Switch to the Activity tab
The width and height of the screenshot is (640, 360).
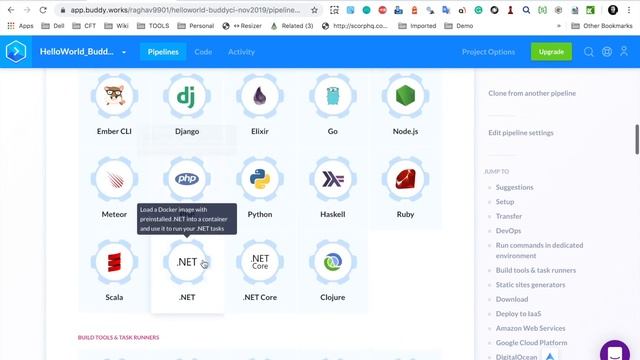pyautogui.click(x=241, y=52)
